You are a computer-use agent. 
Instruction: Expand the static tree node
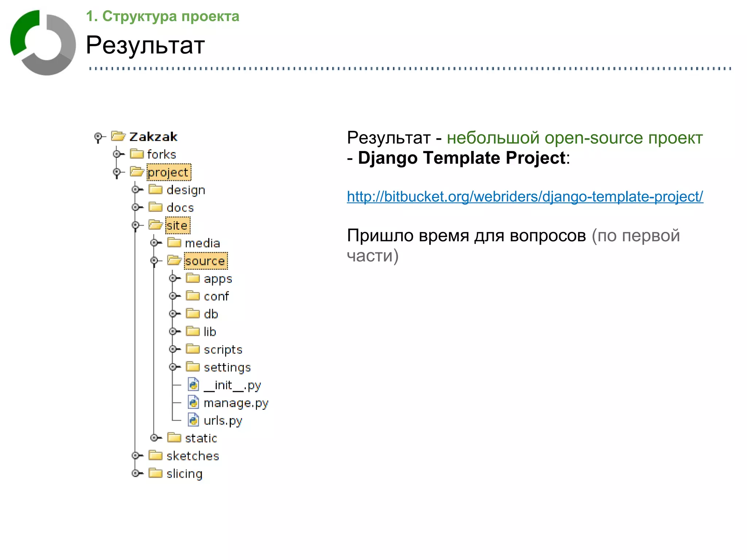click(x=154, y=437)
